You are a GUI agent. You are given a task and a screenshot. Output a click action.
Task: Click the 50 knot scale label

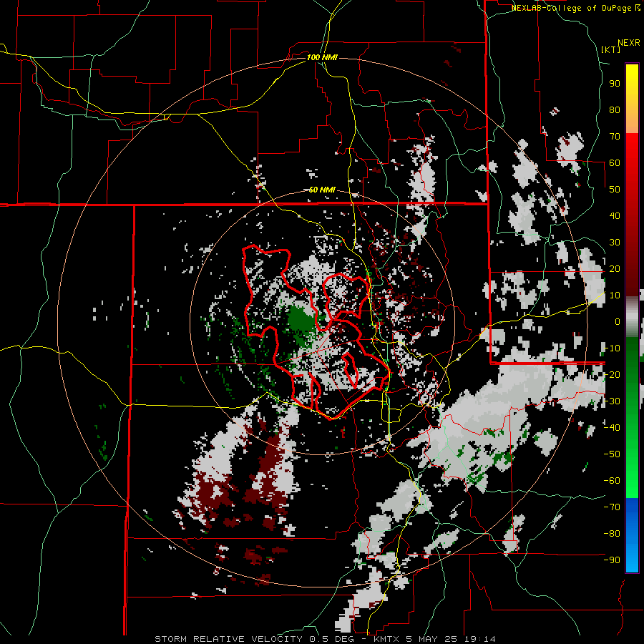tap(615, 190)
